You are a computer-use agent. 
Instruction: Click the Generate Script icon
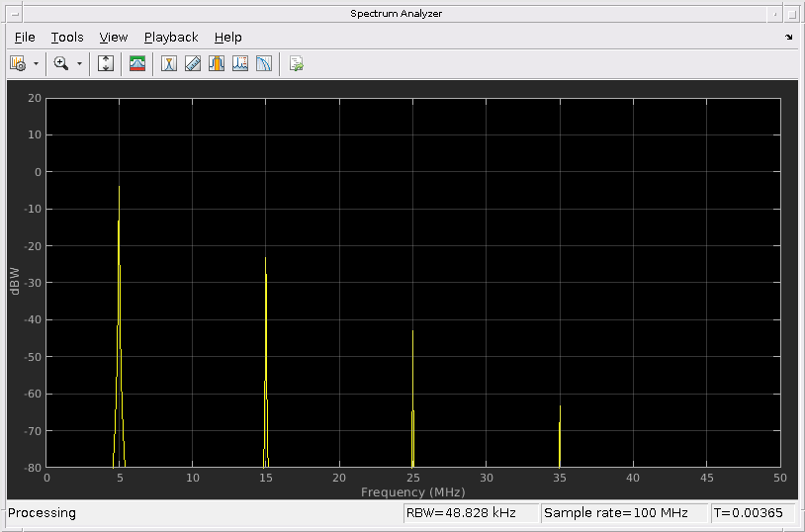coord(297,63)
